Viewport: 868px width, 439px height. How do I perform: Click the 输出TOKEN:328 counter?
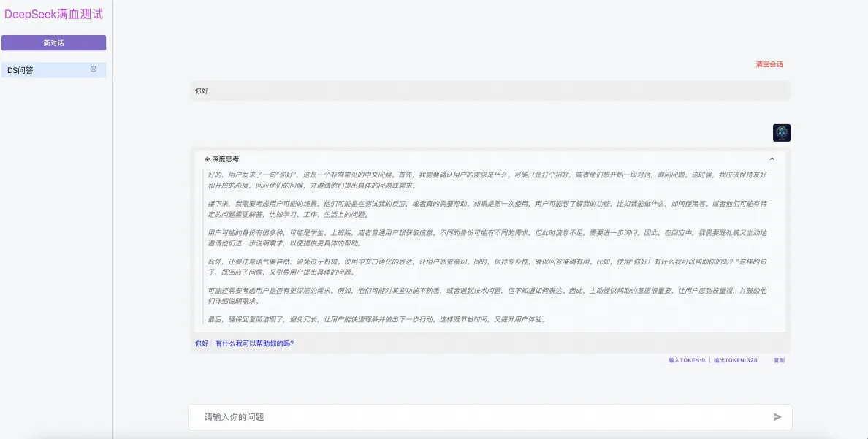pyautogui.click(x=736, y=360)
